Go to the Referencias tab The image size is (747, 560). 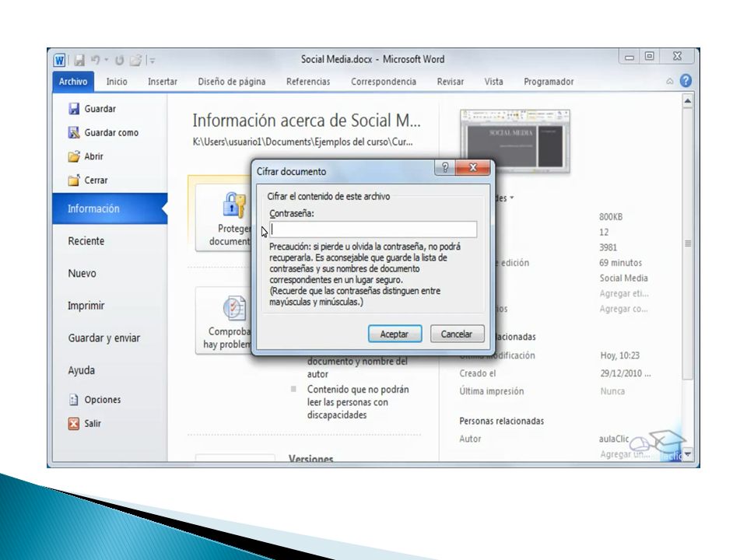(x=308, y=82)
